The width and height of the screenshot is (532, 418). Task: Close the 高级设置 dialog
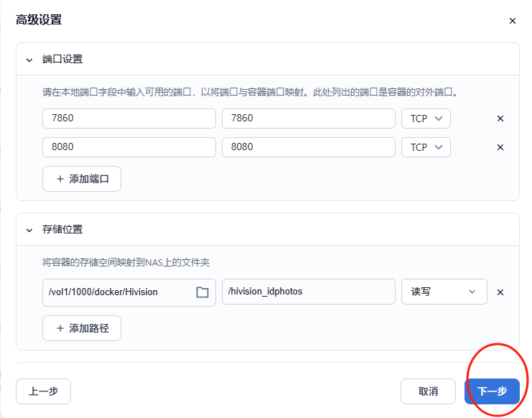[512, 21]
